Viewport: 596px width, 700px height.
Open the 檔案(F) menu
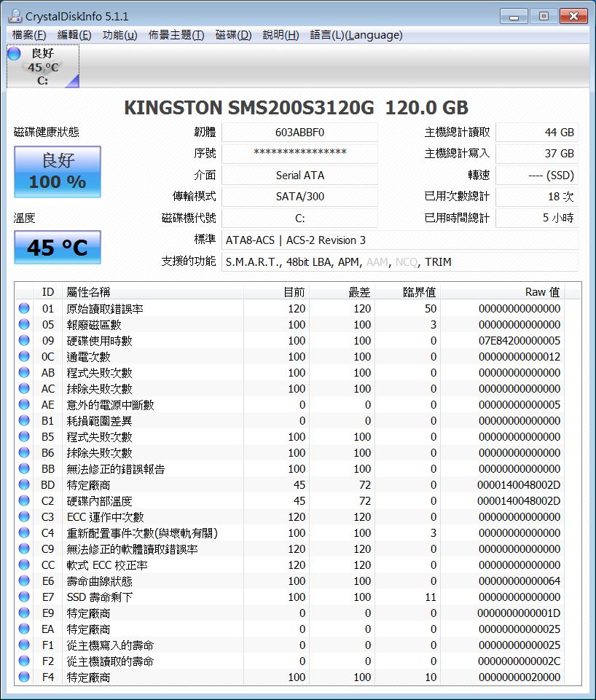coord(29,35)
